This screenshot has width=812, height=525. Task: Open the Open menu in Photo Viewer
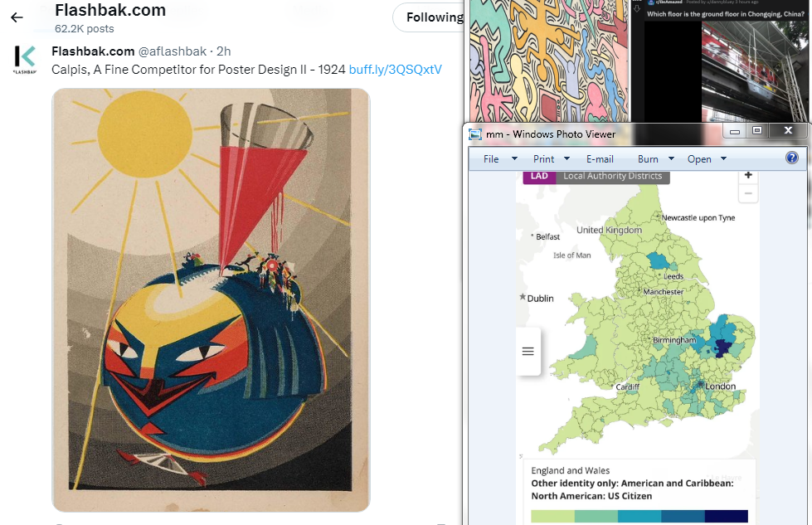point(699,159)
